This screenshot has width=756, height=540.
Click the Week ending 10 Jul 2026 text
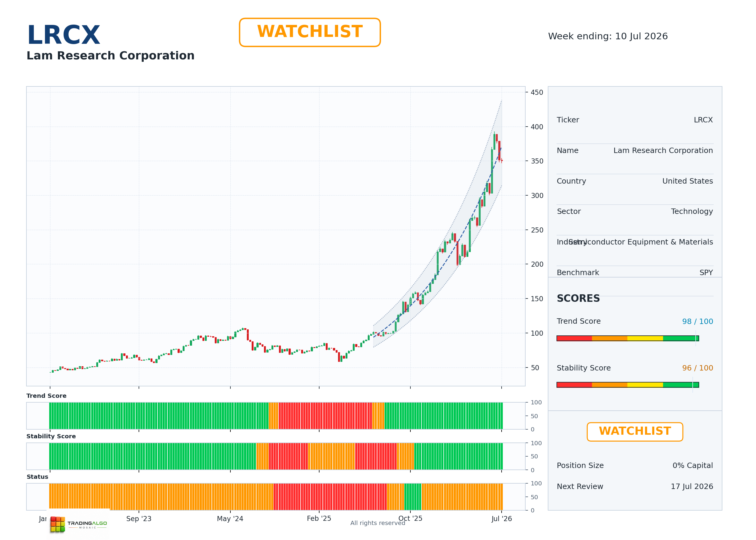pyautogui.click(x=608, y=36)
